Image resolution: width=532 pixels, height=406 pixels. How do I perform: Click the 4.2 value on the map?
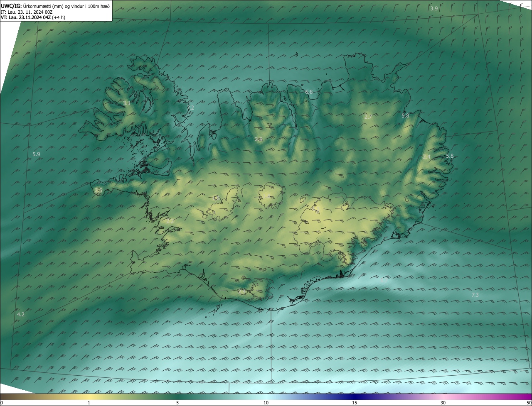[x=21, y=314]
